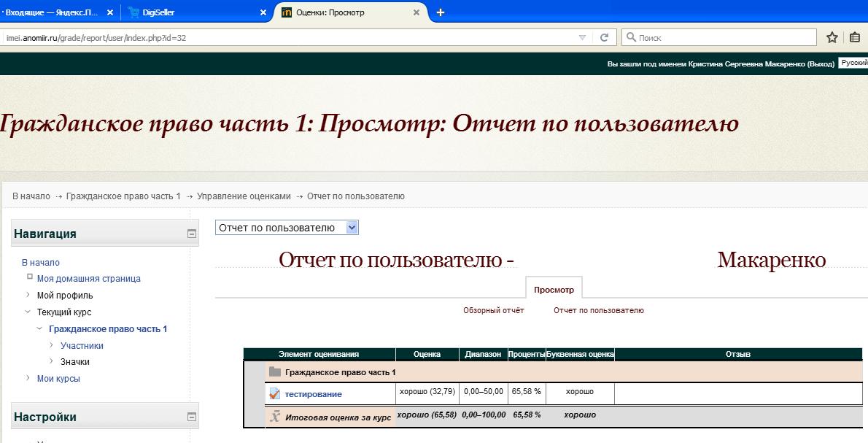Click the Выход logout link
Image resolution: width=868 pixels, height=443 pixels.
click(x=820, y=64)
